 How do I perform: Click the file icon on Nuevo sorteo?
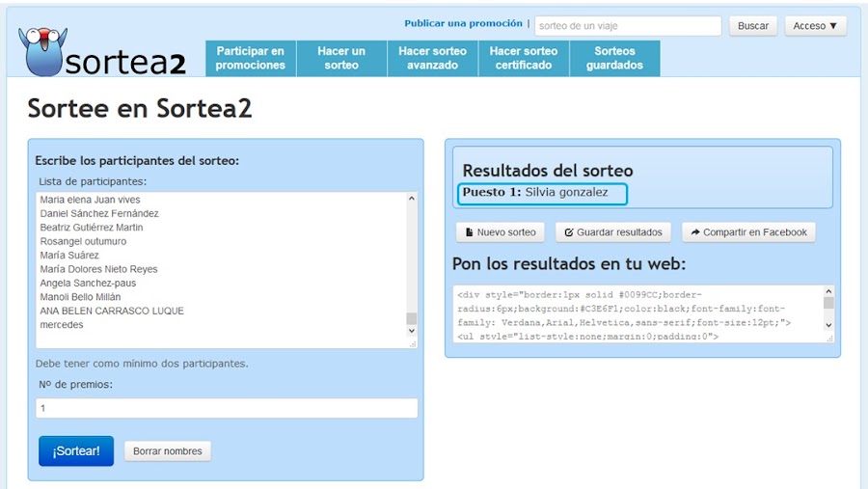(470, 232)
